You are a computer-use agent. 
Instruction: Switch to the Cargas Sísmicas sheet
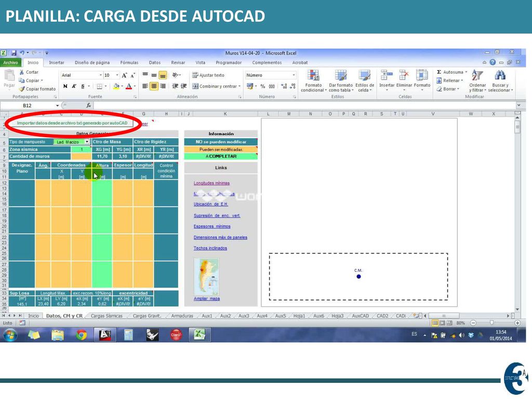[x=107, y=316]
